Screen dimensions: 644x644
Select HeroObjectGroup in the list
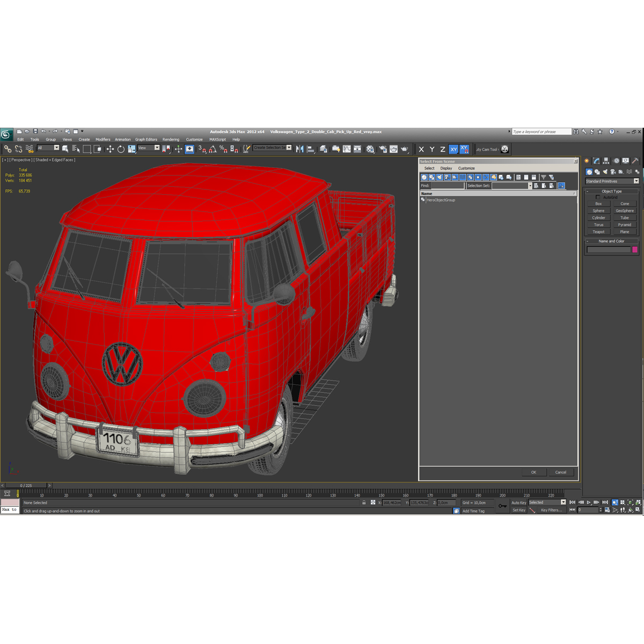(x=441, y=200)
